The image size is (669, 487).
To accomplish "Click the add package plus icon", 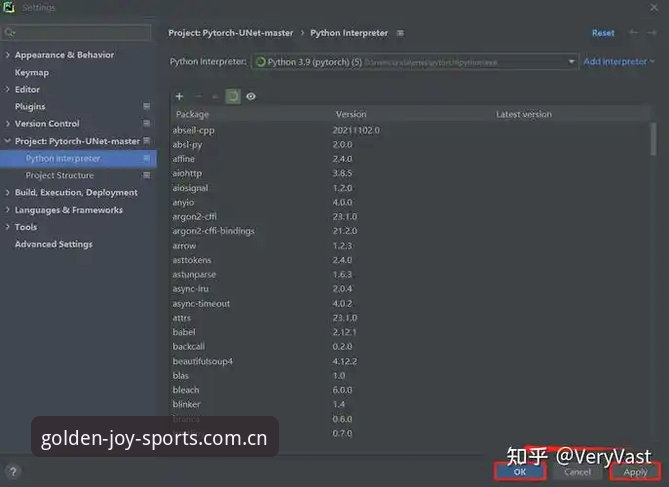I will pyautogui.click(x=179, y=96).
